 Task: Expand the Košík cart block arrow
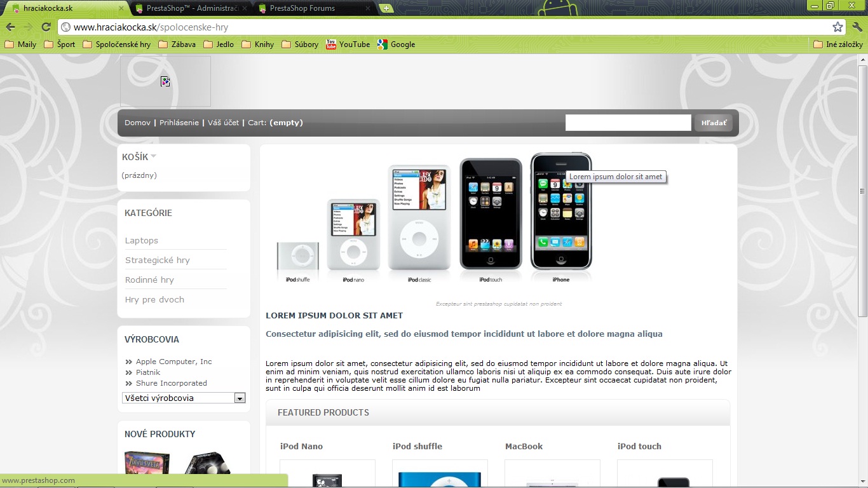[x=153, y=156]
